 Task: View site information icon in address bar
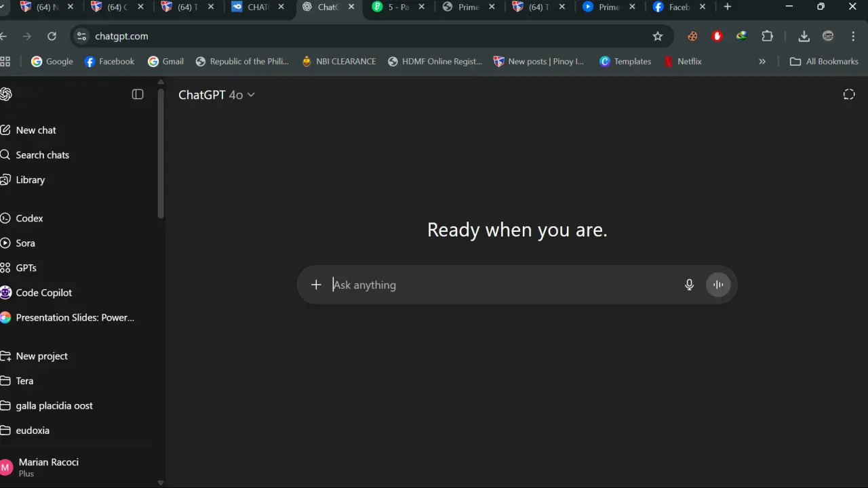point(81,36)
